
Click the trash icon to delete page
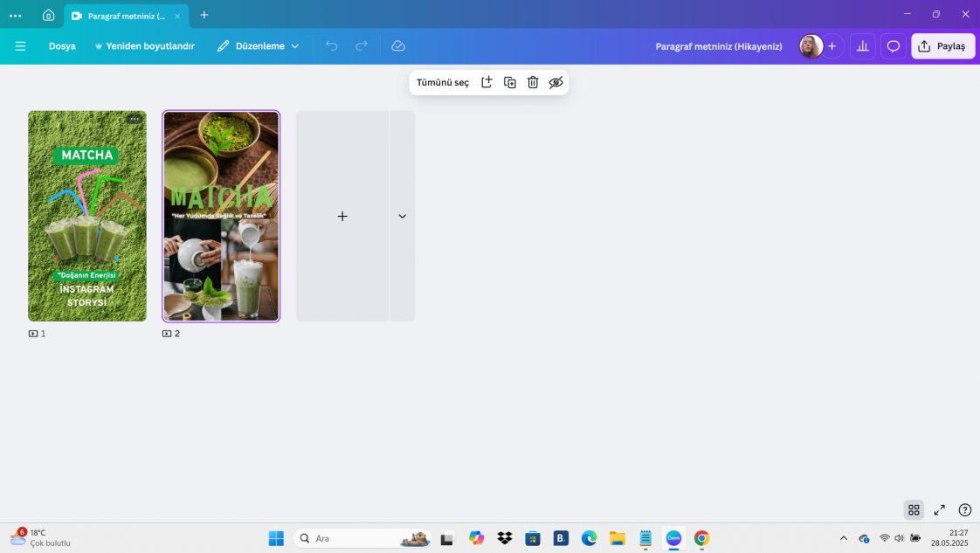[533, 82]
